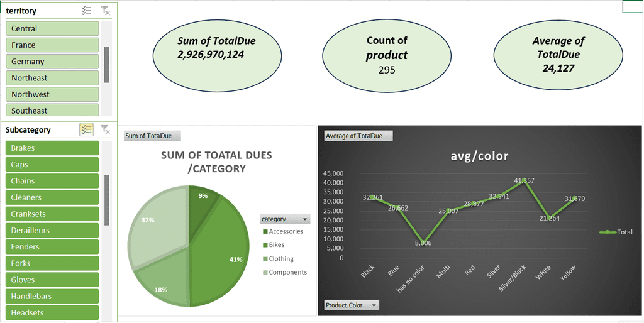Clear filter on territory slicer

(106, 11)
